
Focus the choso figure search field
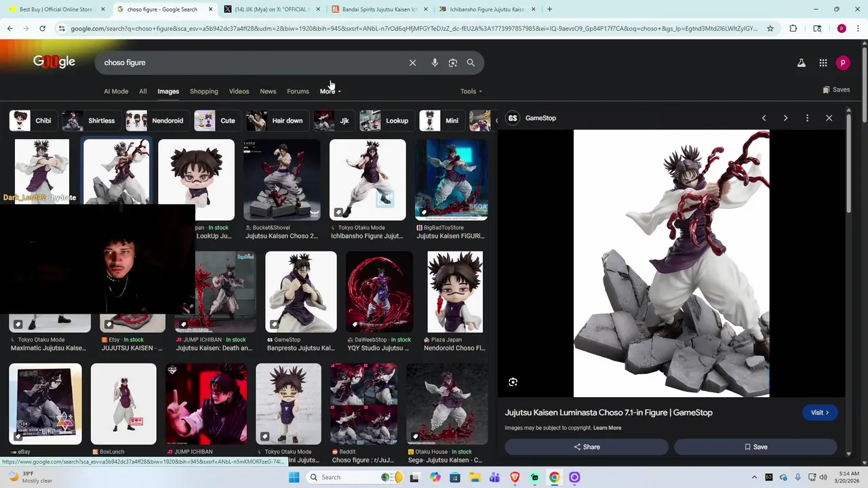pyautogui.click(x=251, y=62)
